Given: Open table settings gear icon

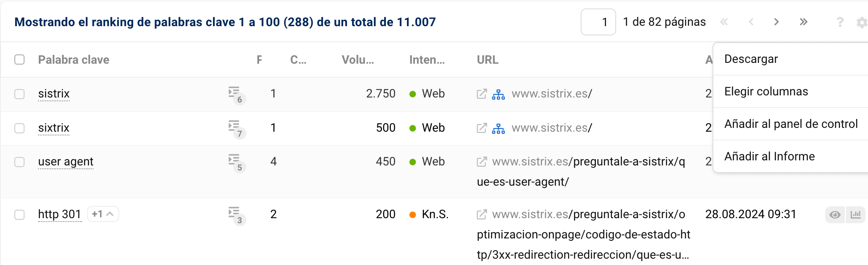Looking at the screenshot, I should 861,22.
